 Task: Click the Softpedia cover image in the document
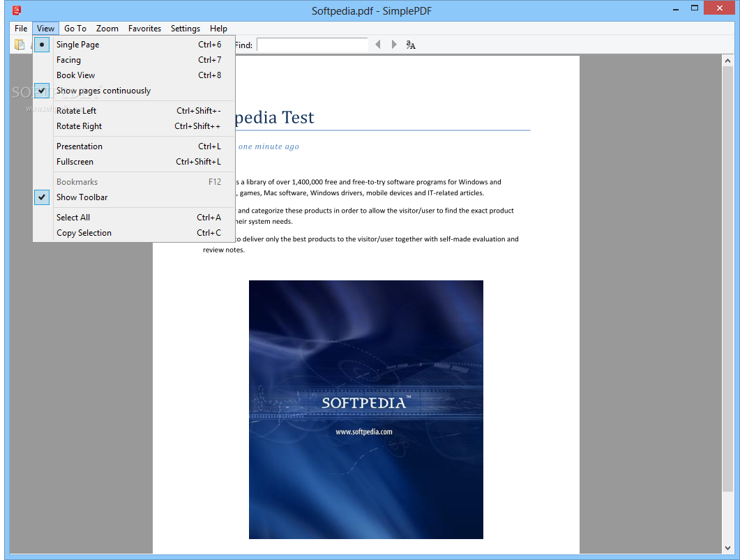click(365, 409)
